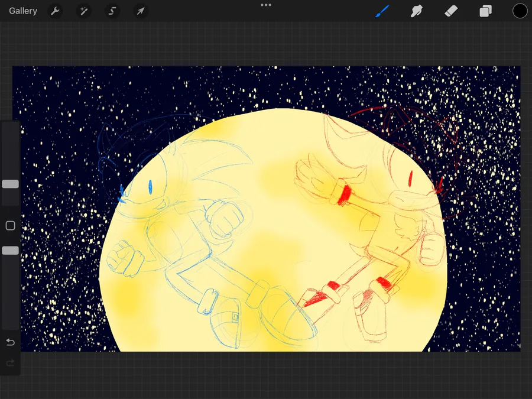Screen dimensions: 532x399
Task: Open the Layers panel
Action: pyautogui.click(x=485, y=11)
